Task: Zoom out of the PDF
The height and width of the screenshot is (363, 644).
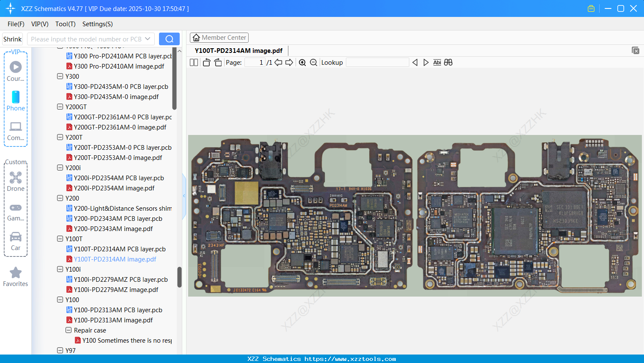Action: coord(313,63)
